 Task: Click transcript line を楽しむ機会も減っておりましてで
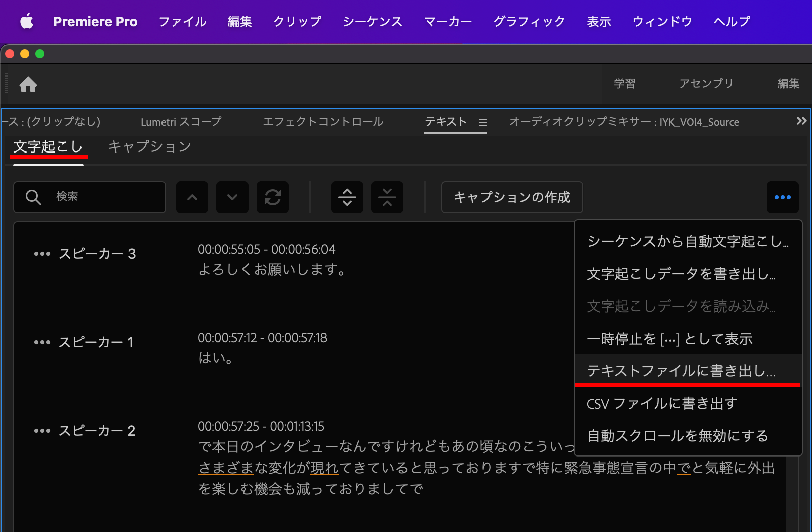(x=311, y=489)
